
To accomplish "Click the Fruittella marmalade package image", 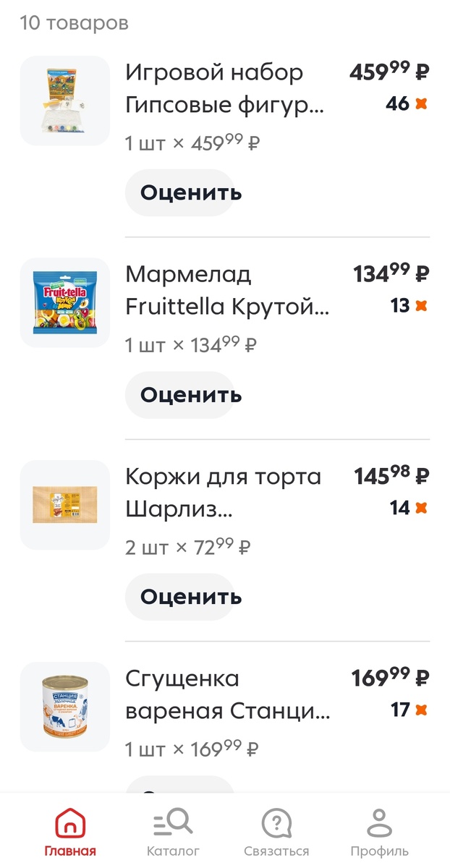I will pos(64,302).
